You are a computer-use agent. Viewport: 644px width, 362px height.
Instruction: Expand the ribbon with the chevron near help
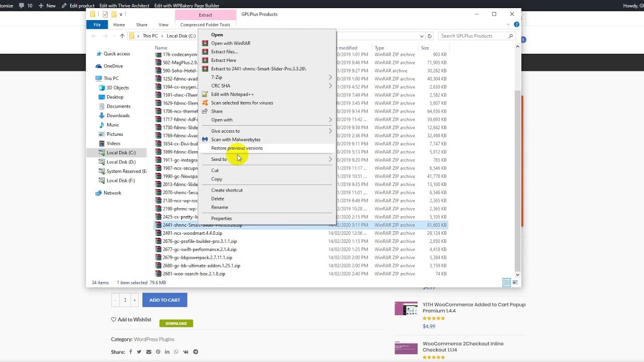[x=508, y=24]
